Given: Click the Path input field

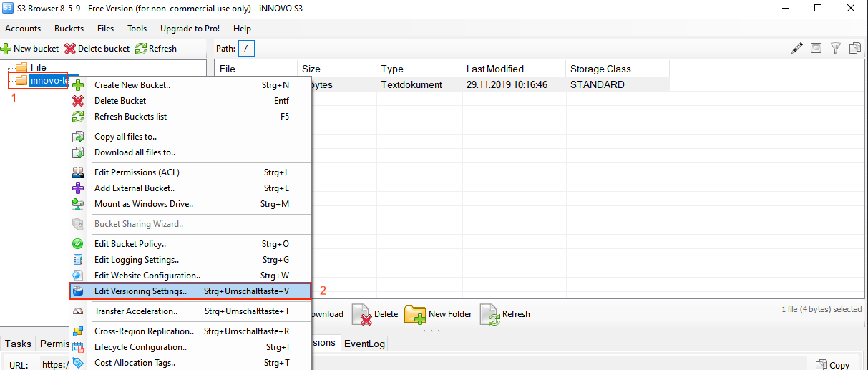Looking at the screenshot, I should [246, 49].
